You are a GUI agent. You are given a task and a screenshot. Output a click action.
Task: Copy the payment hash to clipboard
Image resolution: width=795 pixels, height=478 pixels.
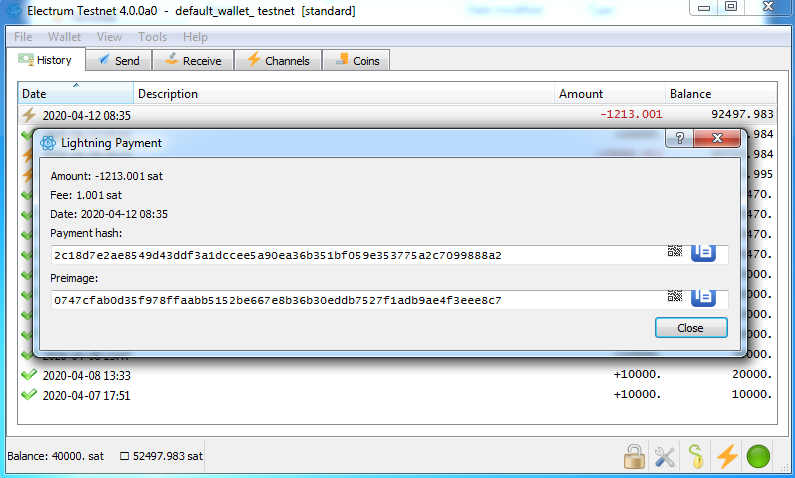(703, 252)
